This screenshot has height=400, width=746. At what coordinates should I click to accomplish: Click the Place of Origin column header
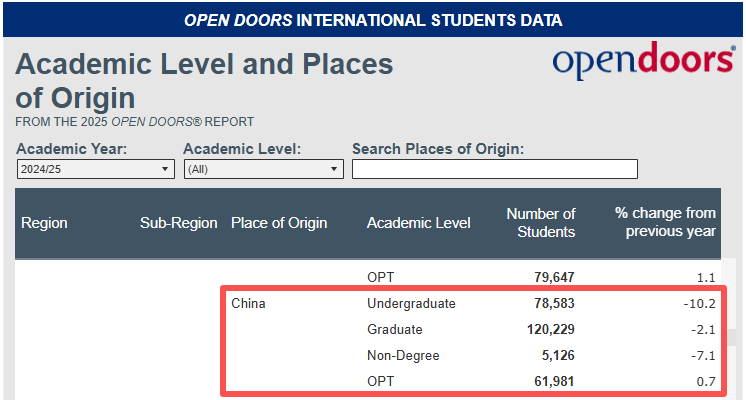coord(278,223)
